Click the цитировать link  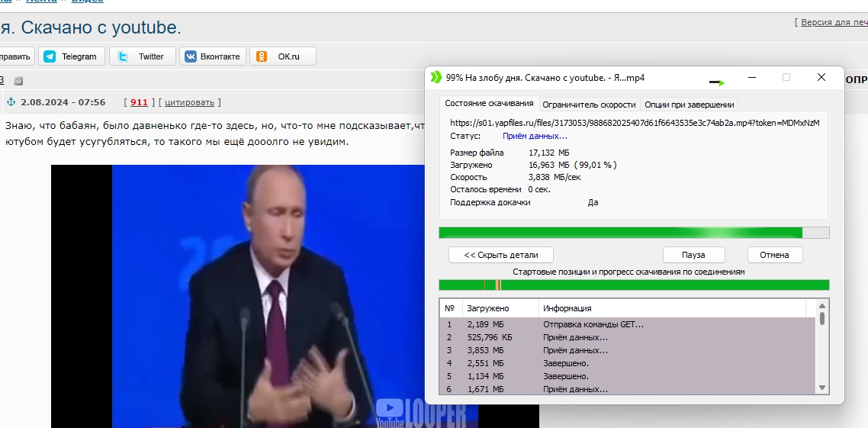(189, 102)
